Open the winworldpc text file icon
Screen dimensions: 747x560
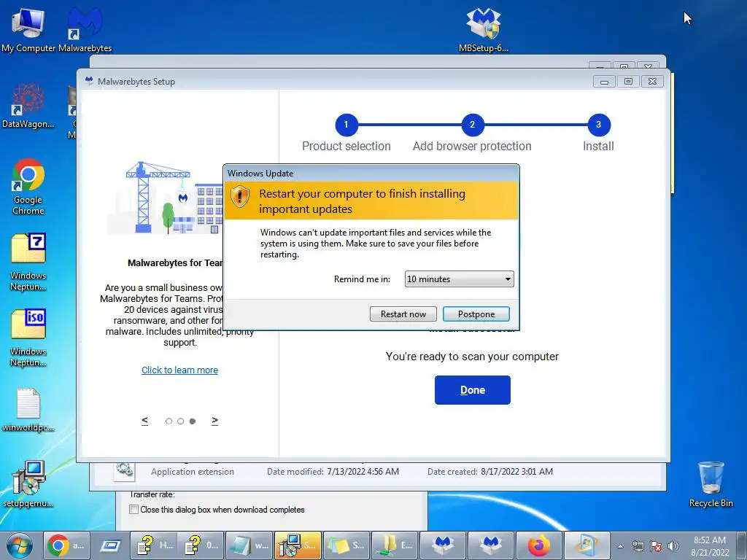click(x=28, y=410)
